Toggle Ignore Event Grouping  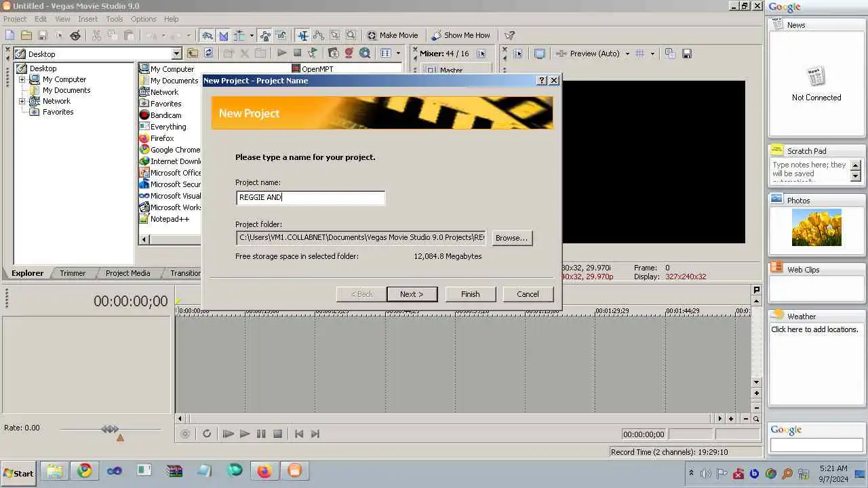[x=281, y=35]
